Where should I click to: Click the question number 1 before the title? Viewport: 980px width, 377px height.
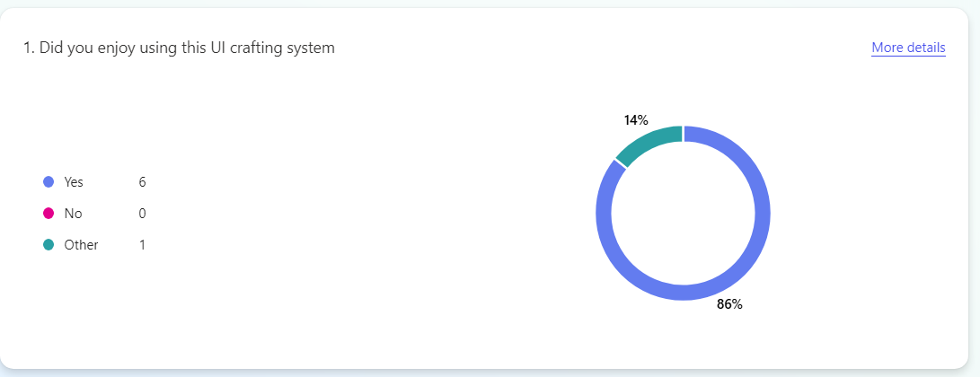(27, 48)
